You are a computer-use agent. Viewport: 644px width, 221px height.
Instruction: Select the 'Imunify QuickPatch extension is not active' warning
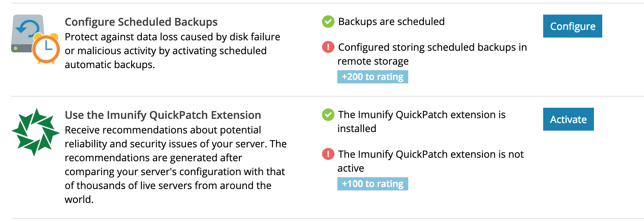click(x=430, y=161)
